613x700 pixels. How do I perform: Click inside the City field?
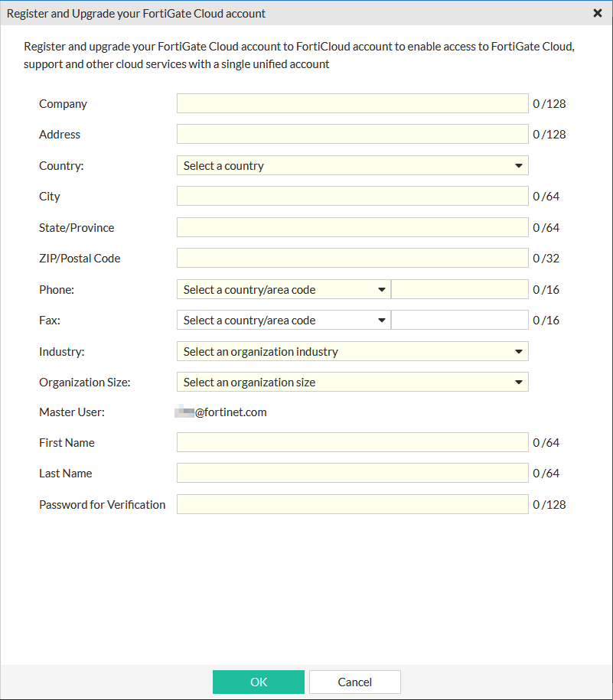point(352,196)
